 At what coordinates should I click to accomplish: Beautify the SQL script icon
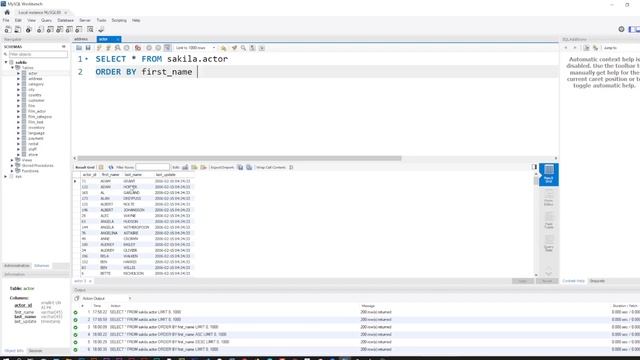pos(234,48)
